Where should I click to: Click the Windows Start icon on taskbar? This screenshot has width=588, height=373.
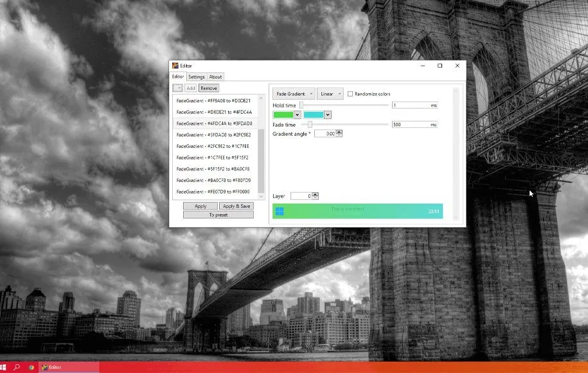tap(4, 367)
